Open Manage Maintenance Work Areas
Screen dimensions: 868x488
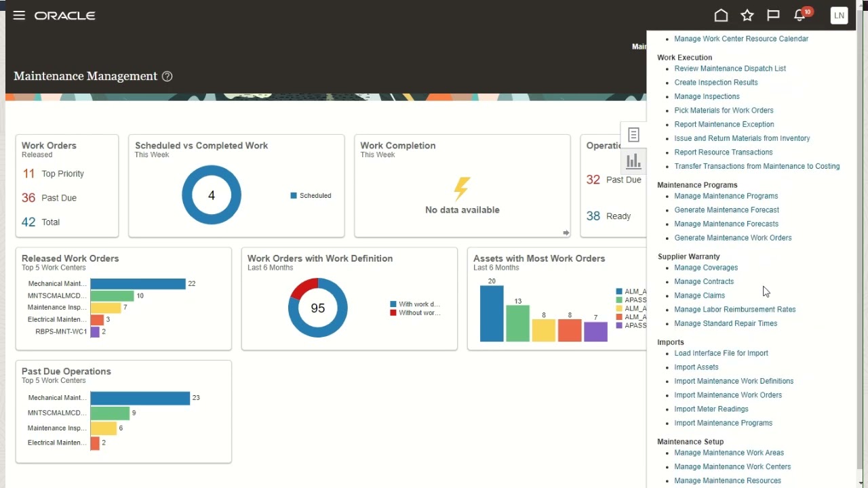(729, 453)
